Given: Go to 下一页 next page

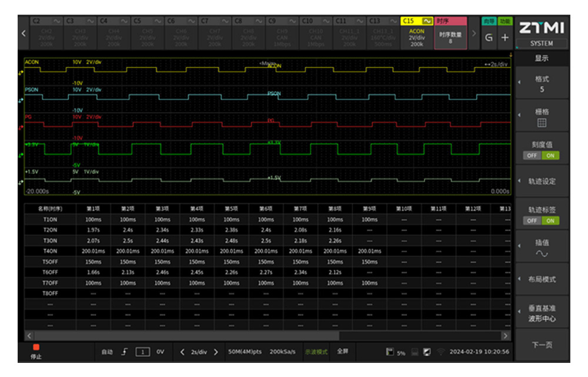Looking at the screenshot, I should 542,345.
